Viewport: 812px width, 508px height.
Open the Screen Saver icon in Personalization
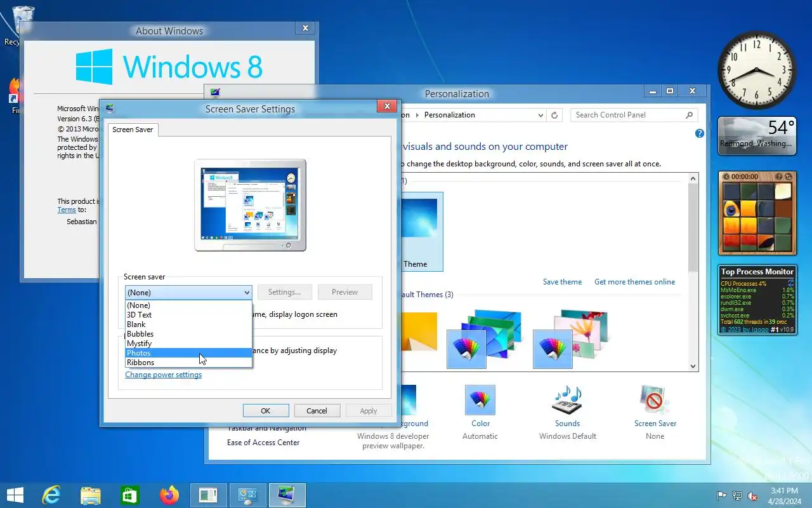(655, 400)
